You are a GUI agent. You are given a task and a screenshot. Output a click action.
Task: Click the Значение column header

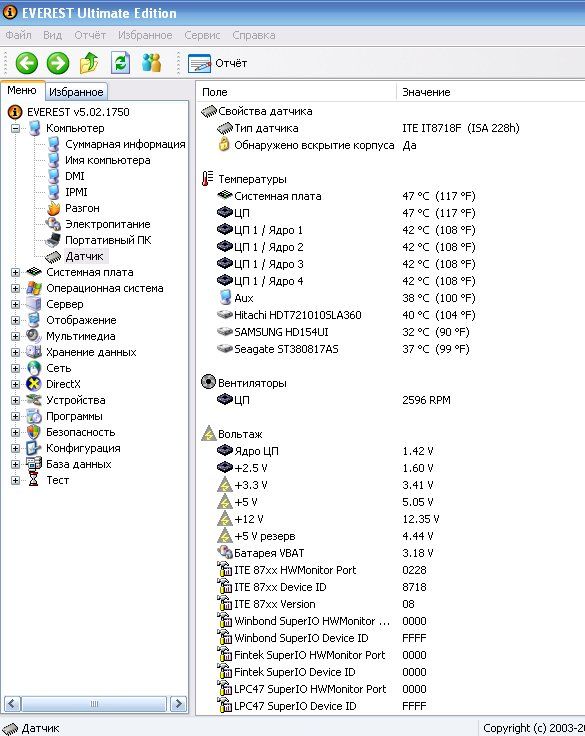pos(491,92)
